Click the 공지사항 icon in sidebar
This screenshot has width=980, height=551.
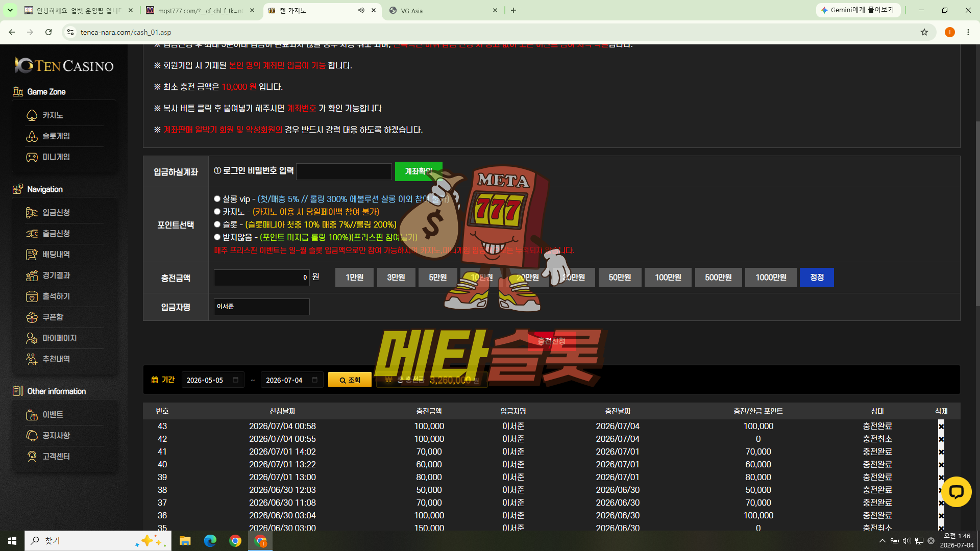pos(32,436)
